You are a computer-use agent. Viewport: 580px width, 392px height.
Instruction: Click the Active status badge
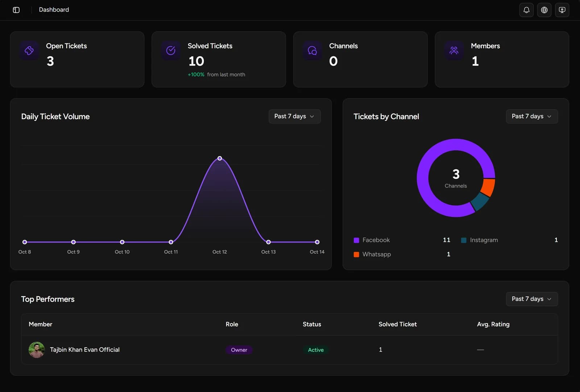pyautogui.click(x=316, y=350)
